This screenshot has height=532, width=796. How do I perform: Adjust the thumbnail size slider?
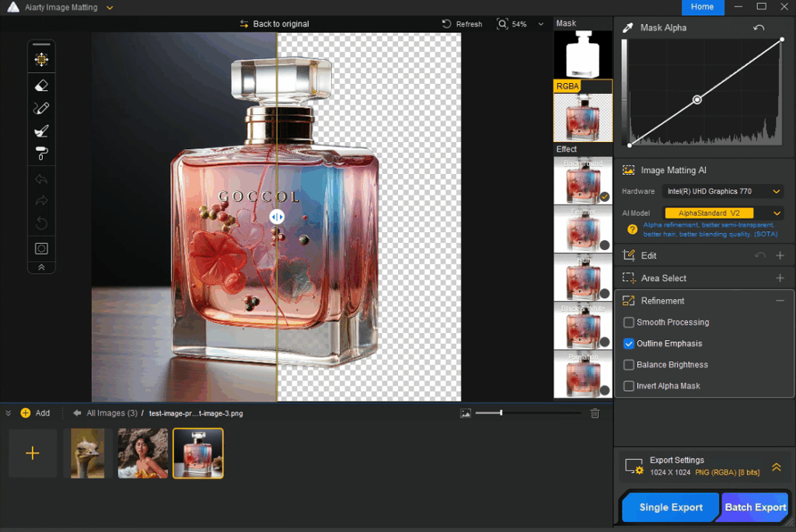(501, 413)
